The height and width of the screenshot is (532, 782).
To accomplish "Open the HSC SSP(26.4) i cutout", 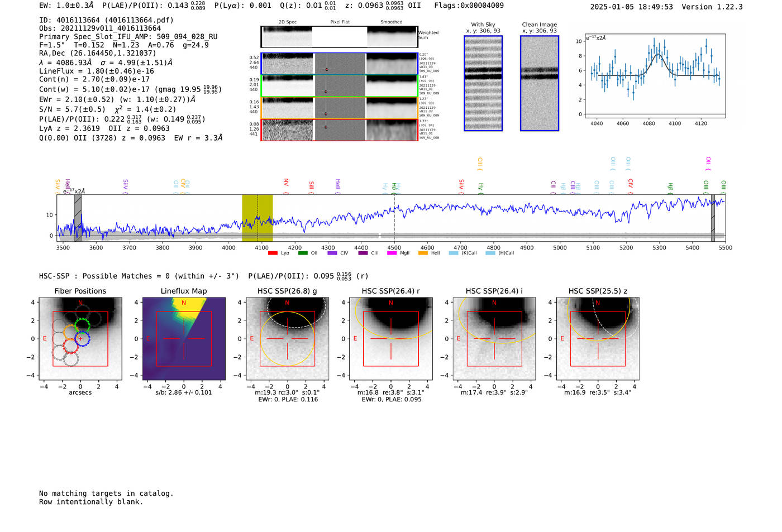I will coord(494,339).
